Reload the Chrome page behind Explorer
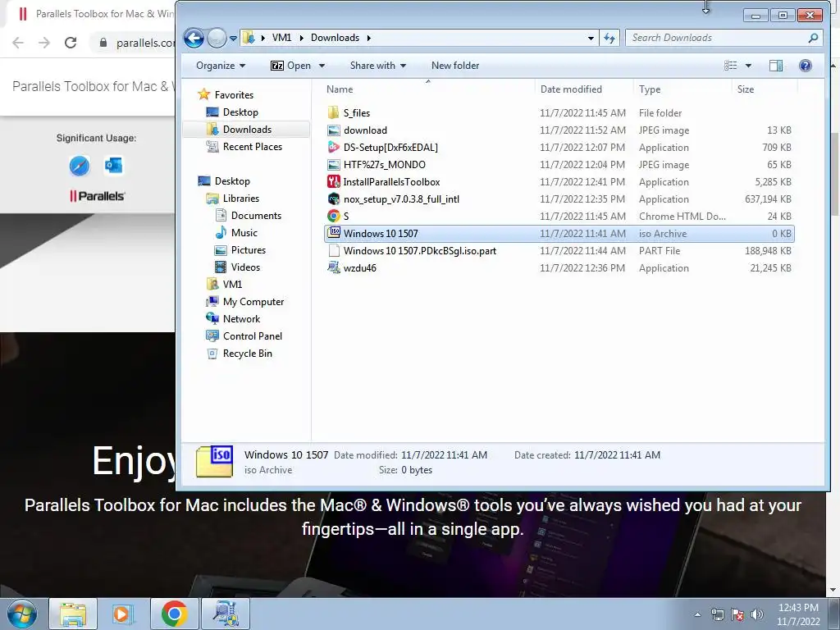 point(71,43)
